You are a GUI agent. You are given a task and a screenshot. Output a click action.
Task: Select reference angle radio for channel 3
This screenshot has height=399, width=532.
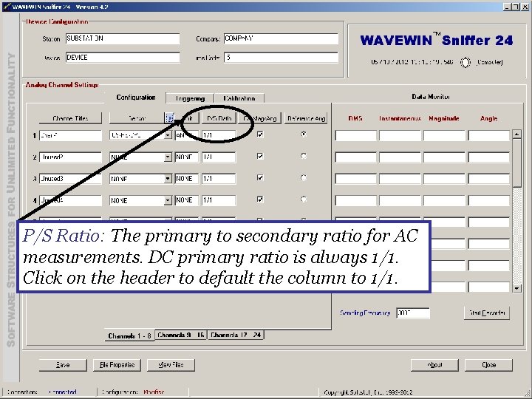304,178
